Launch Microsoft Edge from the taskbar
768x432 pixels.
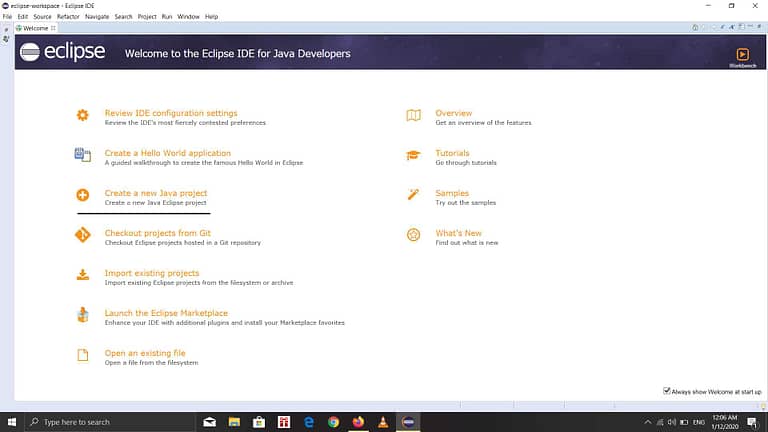coord(309,422)
